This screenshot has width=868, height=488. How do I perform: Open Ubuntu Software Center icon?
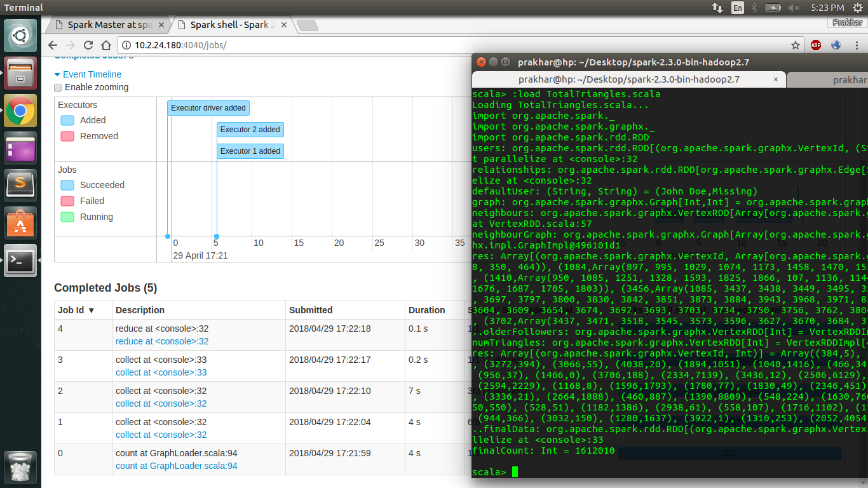click(21, 223)
